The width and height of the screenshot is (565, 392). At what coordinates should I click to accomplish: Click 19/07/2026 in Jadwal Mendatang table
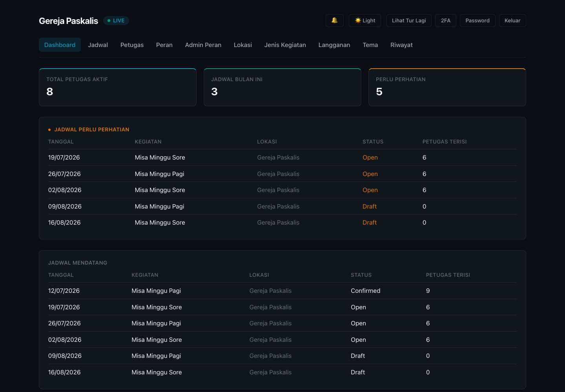[x=64, y=307]
